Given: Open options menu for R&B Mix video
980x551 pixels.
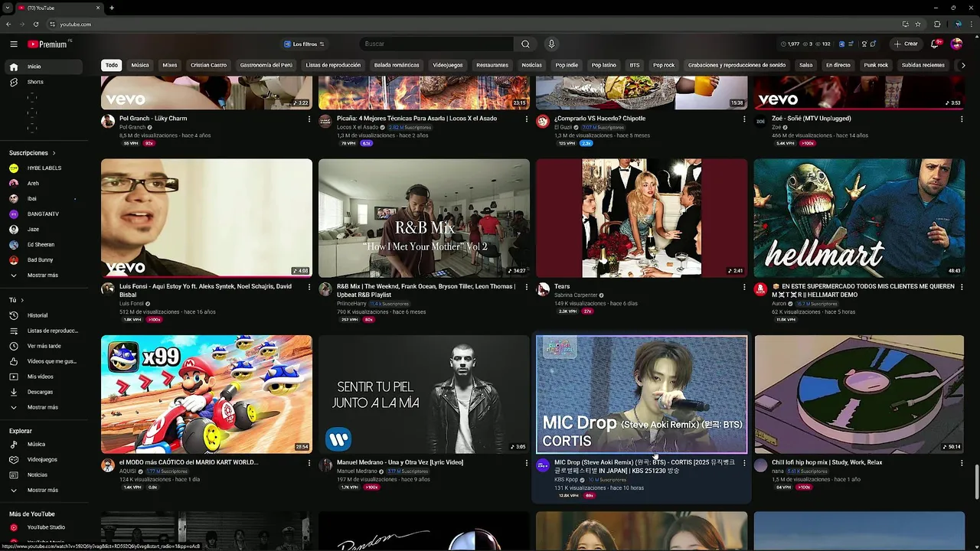Looking at the screenshot, I should coord(527,287).
